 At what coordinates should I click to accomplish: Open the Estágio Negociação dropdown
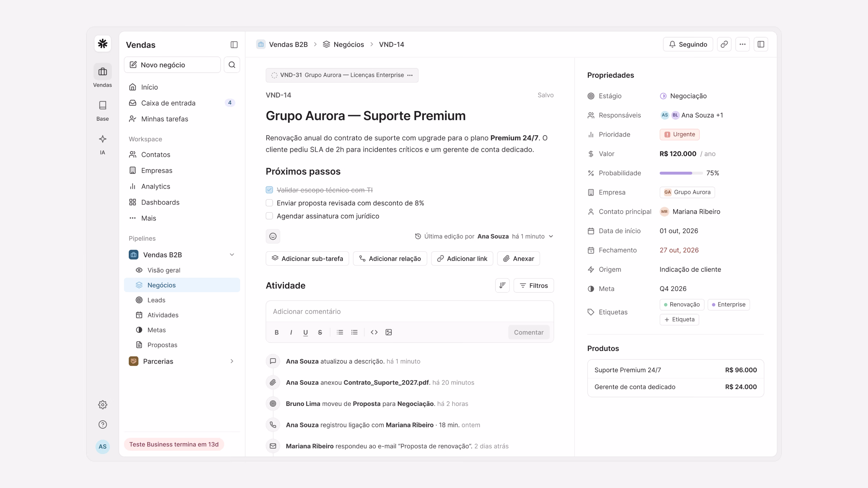click(684, 96)
